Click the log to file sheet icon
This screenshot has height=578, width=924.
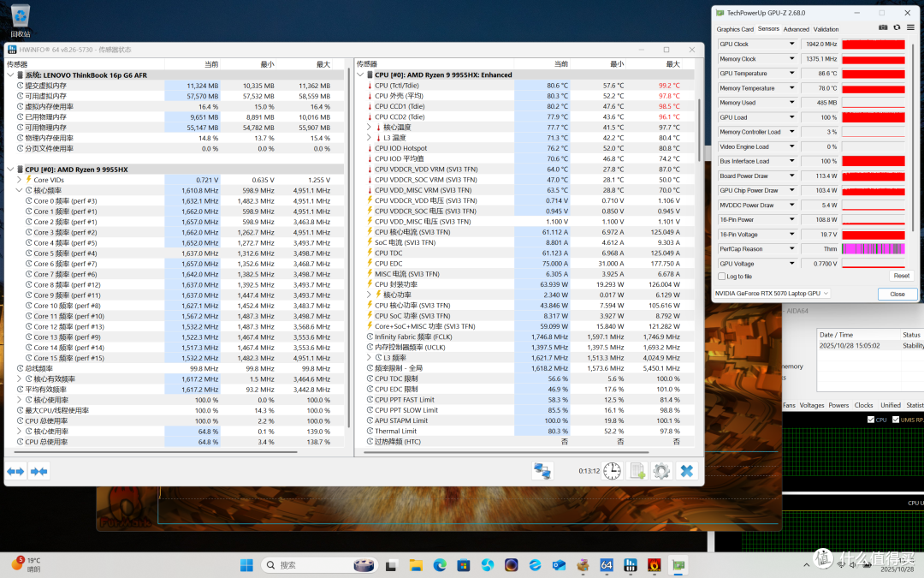[x=637, y=471]
